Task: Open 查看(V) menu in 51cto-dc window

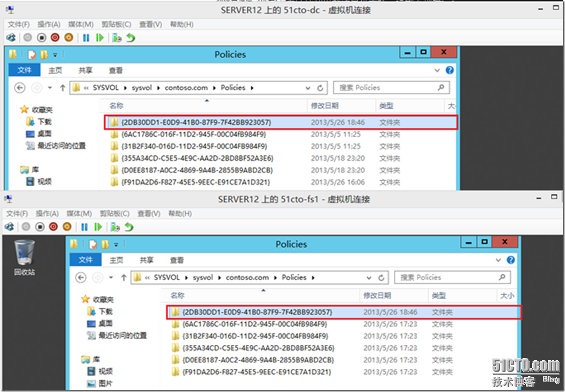Action: click(151, 24)
